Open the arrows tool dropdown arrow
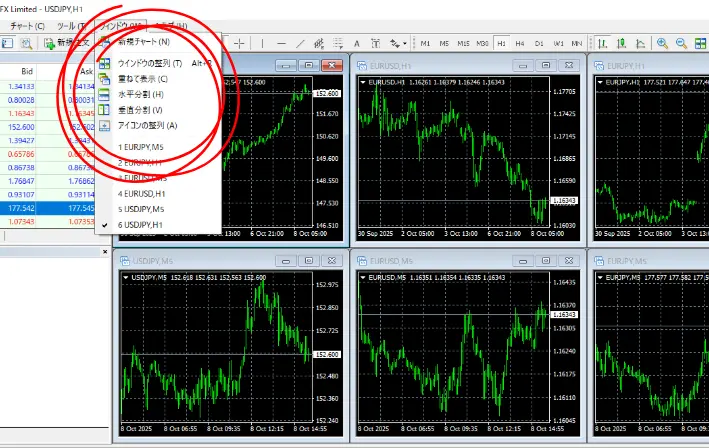Image resolution: width=709 pixels, height=448 pixels. (x=406, y=44)
